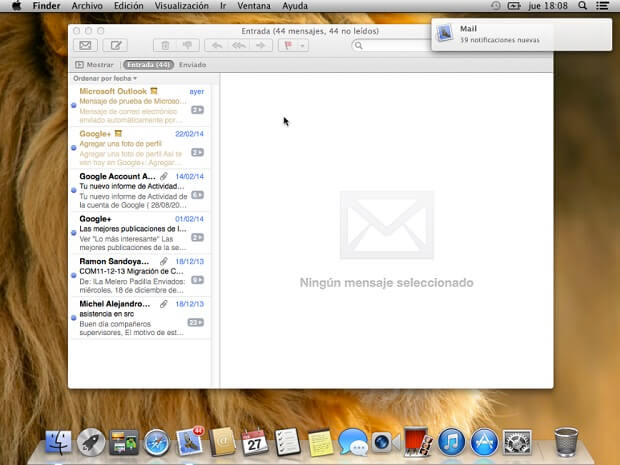Viewport: 620px width, 465px height.
Task: Click the Get Mail envelope toolbar button
Action: coord(85,45)
